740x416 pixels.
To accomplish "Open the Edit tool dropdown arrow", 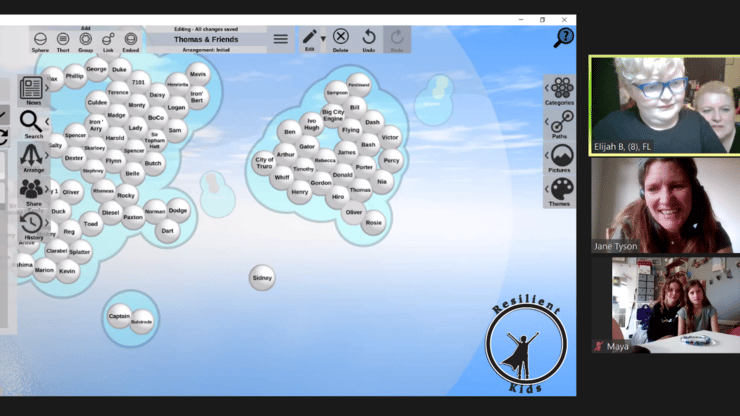I will [323, 39].
